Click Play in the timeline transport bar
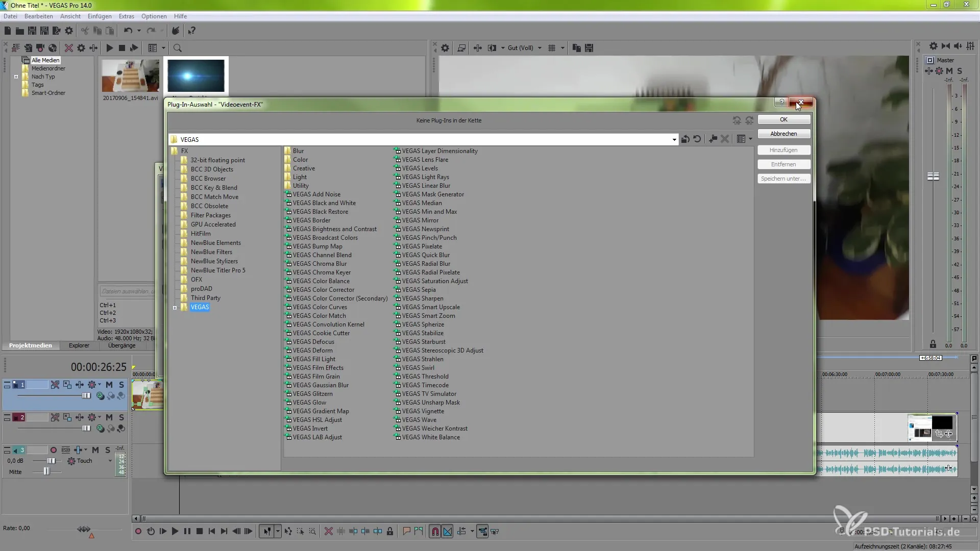Image resolution: width=980 pixels, height=551 pixels. (175, 531)
